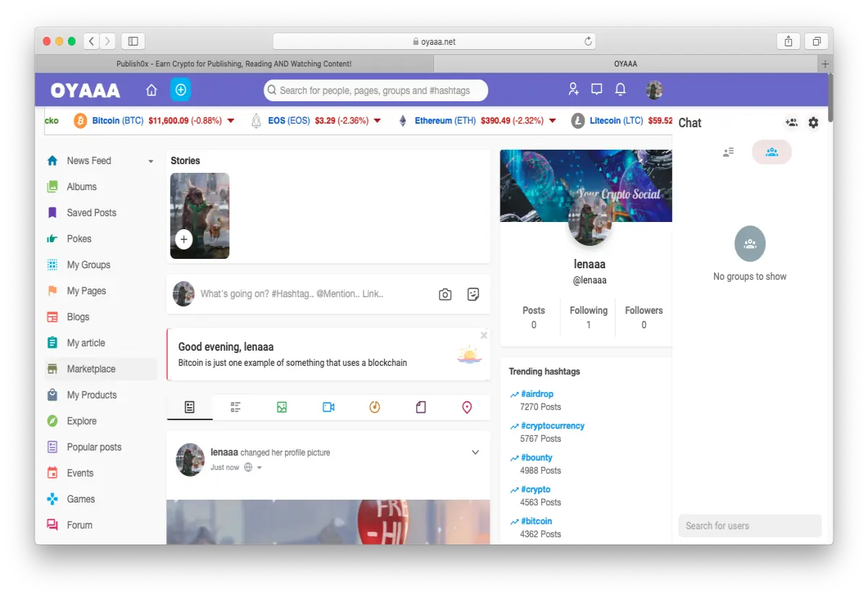
Task: Open the #bitcoin trending hashtag
Action: (x=536, y=521)
